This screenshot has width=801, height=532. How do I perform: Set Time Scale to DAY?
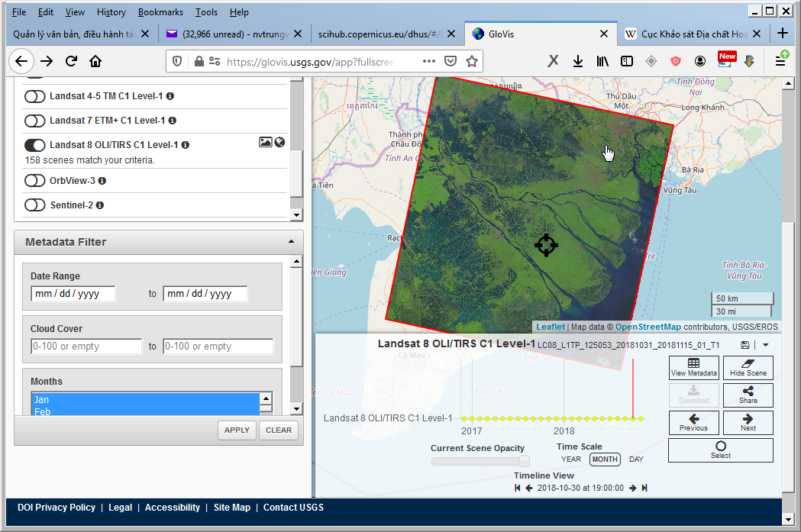pyautogui.click(x=636, y=459)
